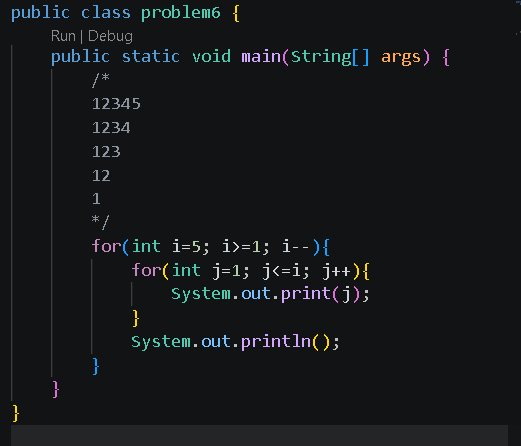Click the comment line 12345
The width and height of the screenshot is (521, 446).
(x=116, y=104)
